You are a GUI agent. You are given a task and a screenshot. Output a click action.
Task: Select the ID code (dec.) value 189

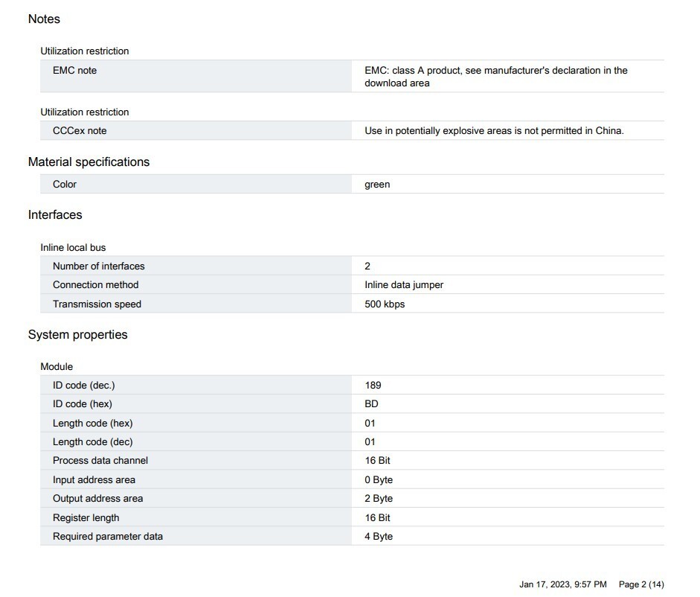pyautogui.click(x=373, y=385)
